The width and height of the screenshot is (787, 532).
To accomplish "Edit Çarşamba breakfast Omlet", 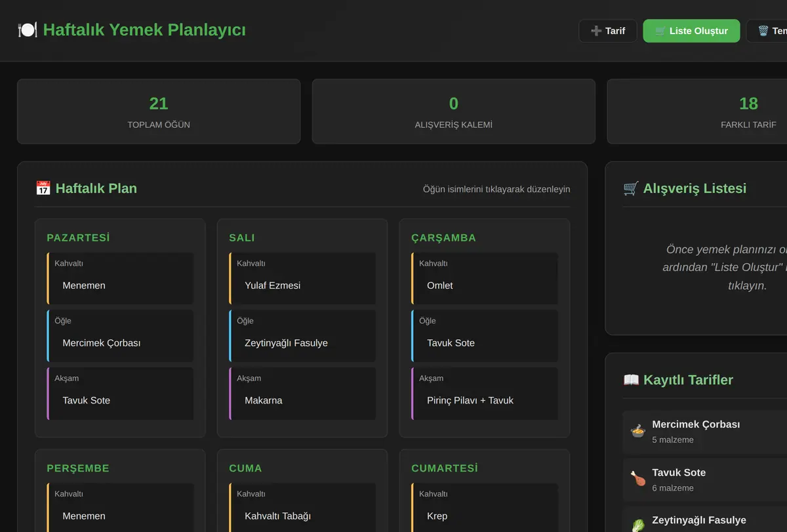I will [x=485, y=286].
